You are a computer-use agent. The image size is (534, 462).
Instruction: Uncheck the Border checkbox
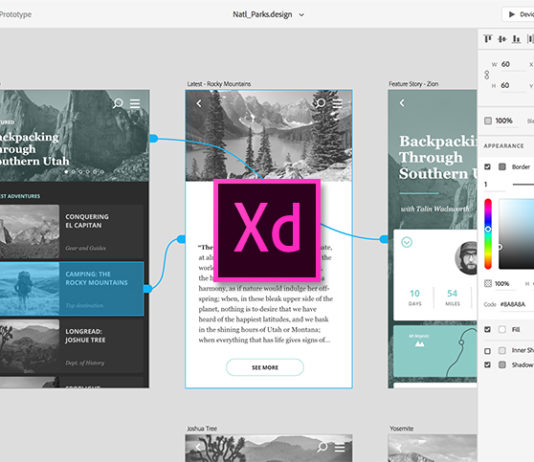coord(487,167)
